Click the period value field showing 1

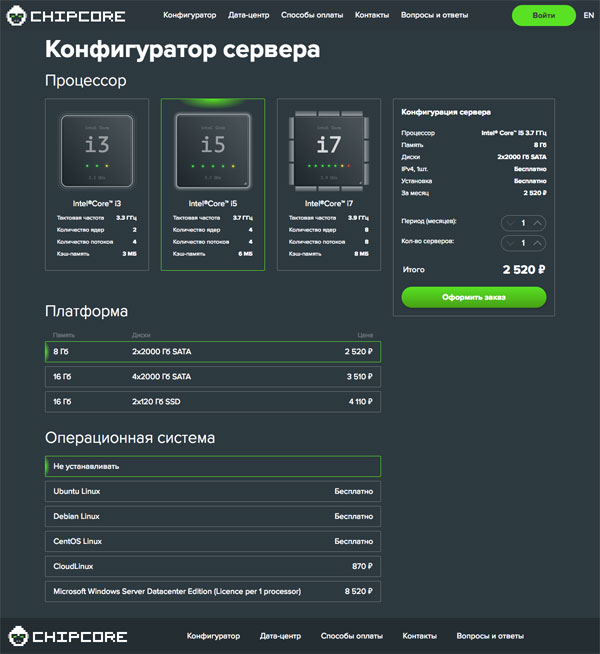tap(523, 223)
